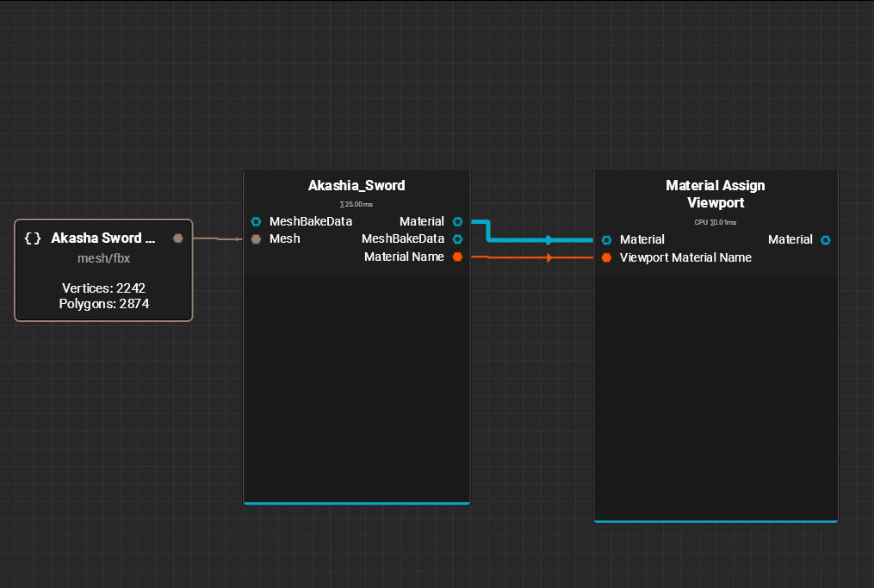Click Material output port on Material Assign Viewport
This screenshot has height=588, width=874.
tap(825, 239)
